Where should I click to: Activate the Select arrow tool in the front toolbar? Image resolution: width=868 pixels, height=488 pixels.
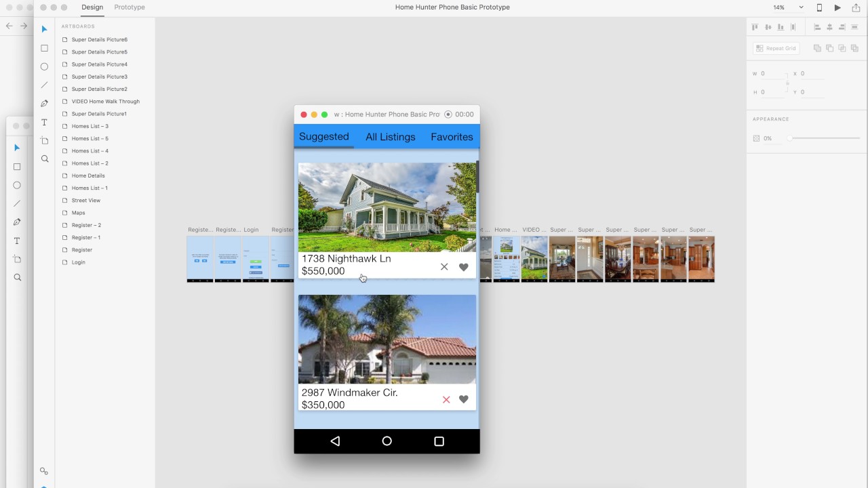(x=44, y=29)
